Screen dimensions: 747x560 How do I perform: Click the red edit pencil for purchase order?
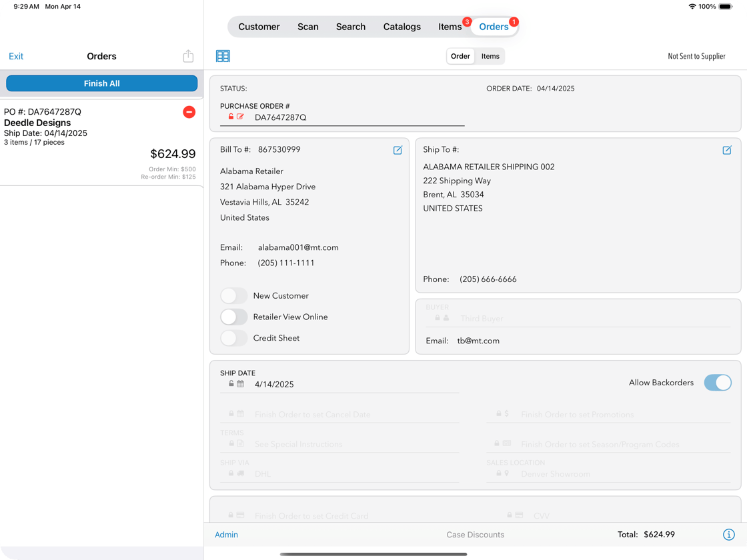(240, 117)
